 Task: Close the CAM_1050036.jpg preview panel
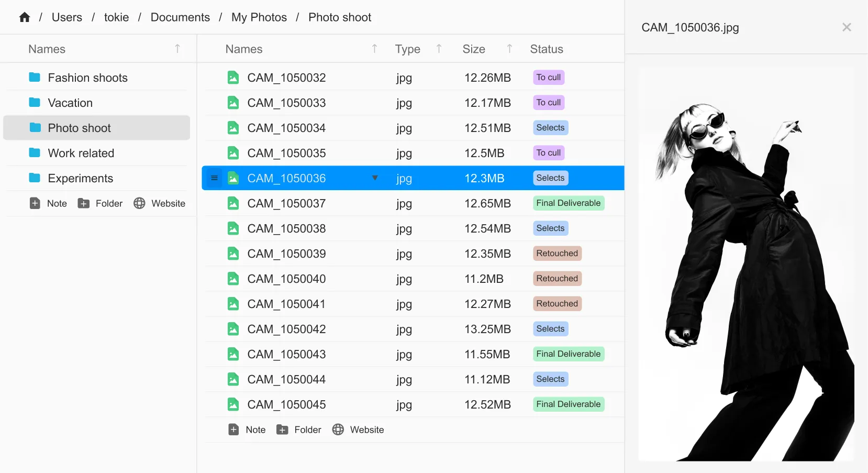tap(846, 27)
